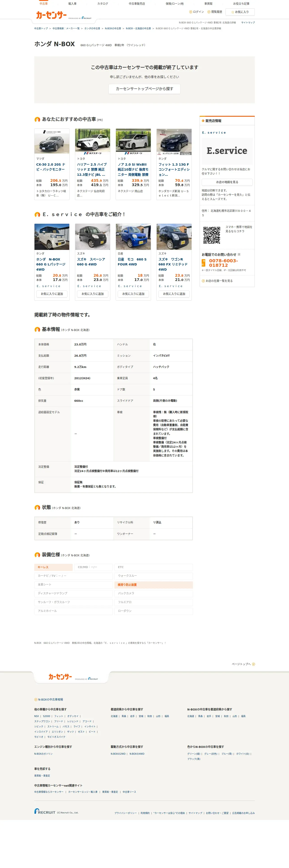289x868 pixels.
Task: Click the ホンダの中古車 breadcrumb
Action: point(92,29)
